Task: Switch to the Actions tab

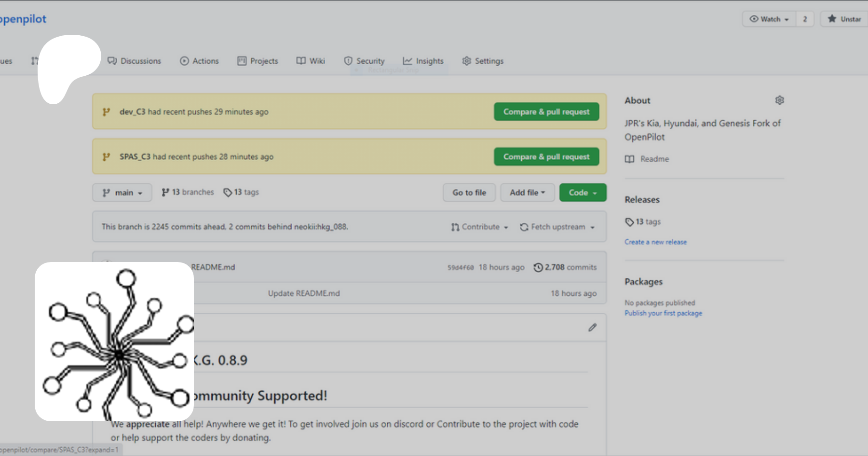Action: tap(199, 61)
